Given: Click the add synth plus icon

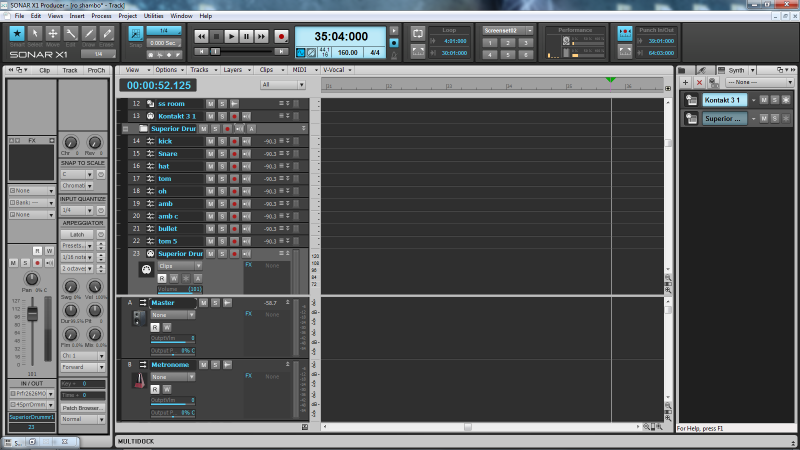Looking at the screenshot, I should point(685,82).
